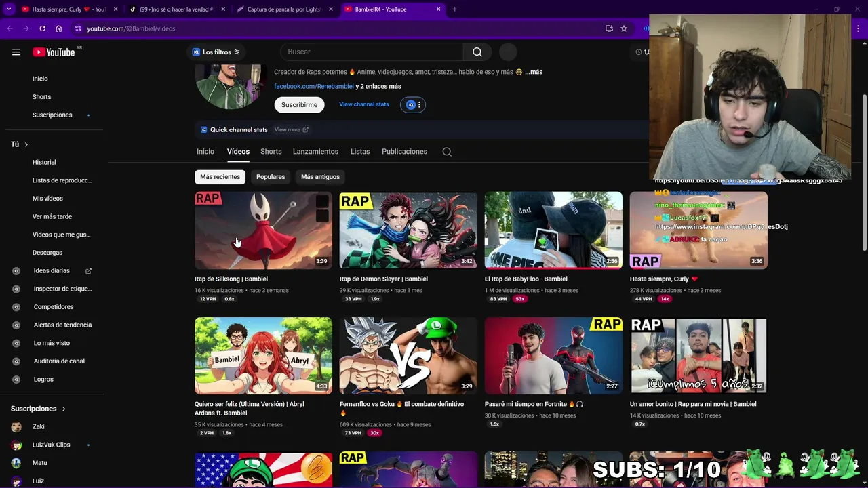
Task: Open the Rap de Demon Slayer video thumbnail
Action: tap(408, 230)
